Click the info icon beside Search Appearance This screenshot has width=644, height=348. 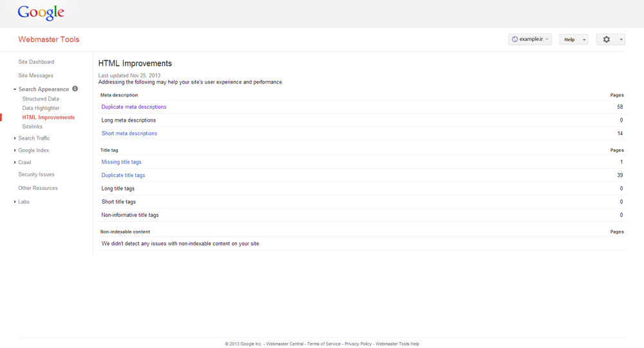75,89
